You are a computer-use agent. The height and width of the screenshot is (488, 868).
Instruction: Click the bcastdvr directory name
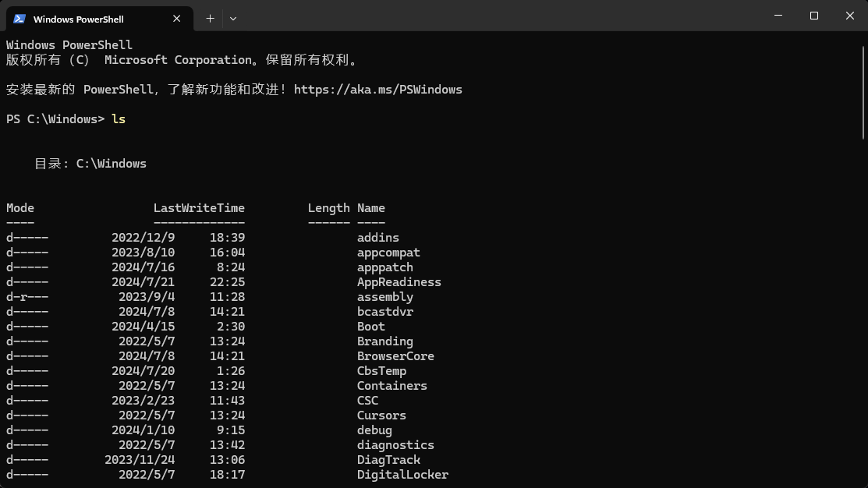click(x=385, y=312)
